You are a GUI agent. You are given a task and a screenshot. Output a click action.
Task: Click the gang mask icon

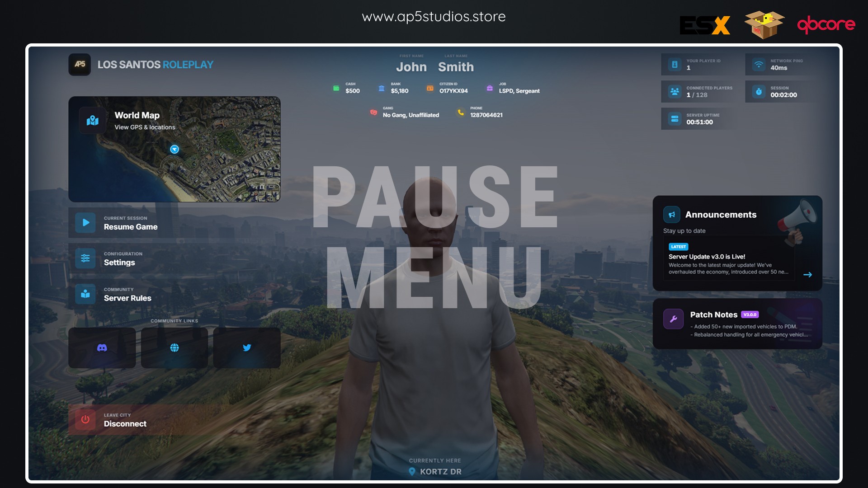pyautogui.click(x=373, y=112)
